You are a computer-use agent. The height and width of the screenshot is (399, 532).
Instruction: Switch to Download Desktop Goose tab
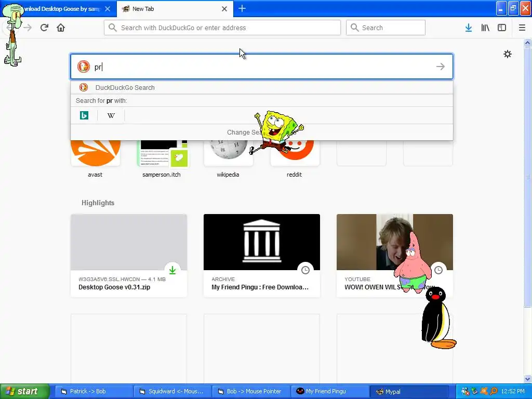pos(59,9)
